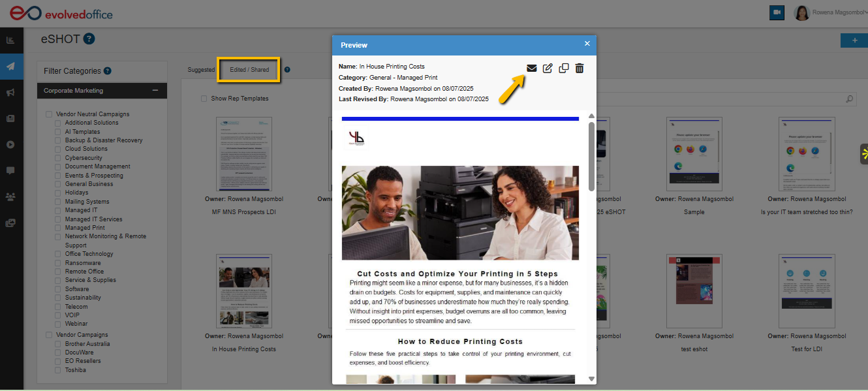868x391 pixels.
Task: Collapse the Corporate Marketing section
Action: pyautogui.click(x=155, y=91)
